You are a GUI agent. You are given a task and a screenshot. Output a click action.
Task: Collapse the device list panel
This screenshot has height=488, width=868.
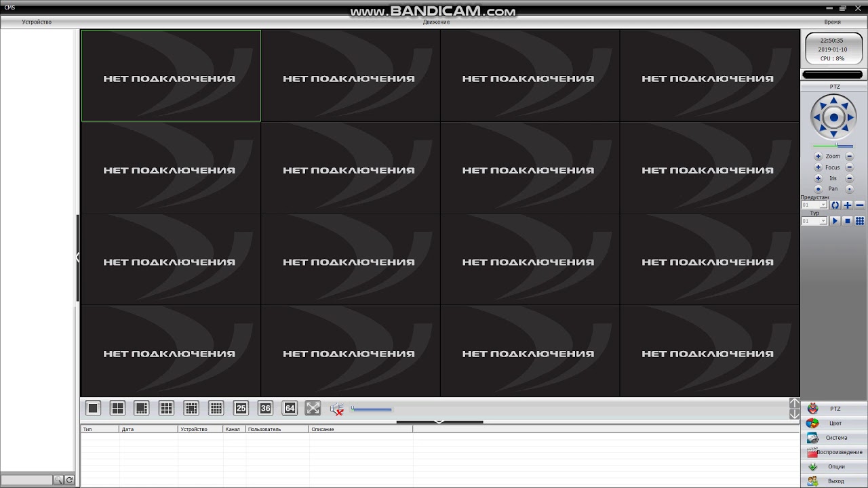pyautogui.click(x=78, y=258)
